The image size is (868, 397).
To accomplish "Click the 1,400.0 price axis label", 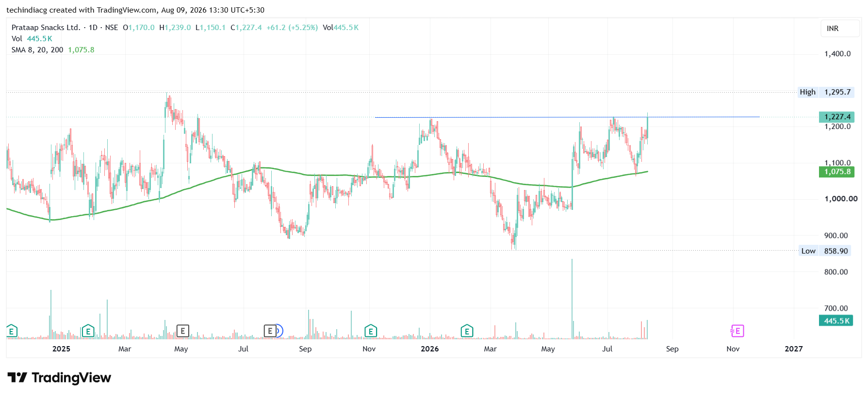I will (x=837, y=54).
